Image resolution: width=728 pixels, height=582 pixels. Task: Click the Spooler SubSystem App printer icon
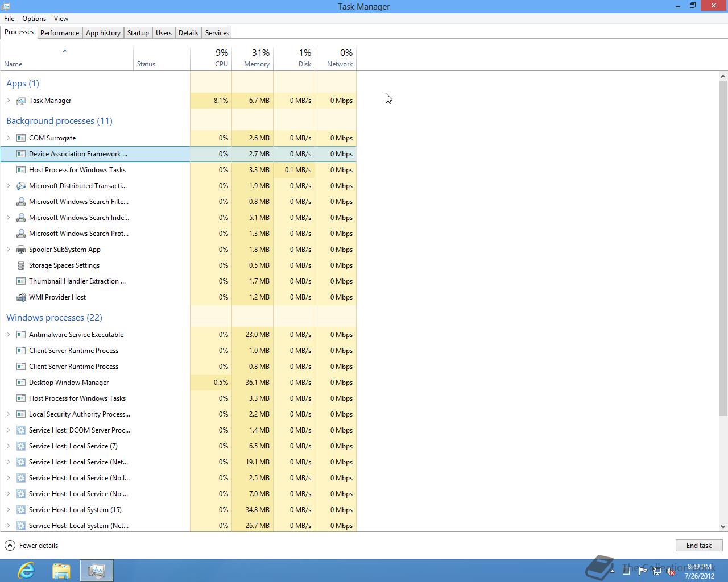pyautogui.click(x=21, y=250)
